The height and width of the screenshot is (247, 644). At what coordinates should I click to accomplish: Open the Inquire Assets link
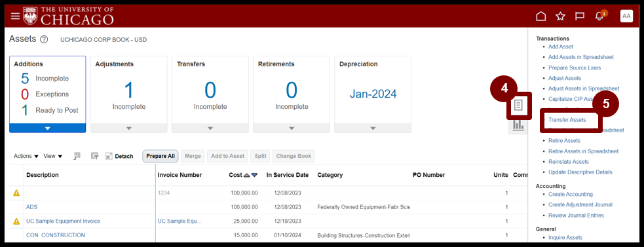pos(565,238)
